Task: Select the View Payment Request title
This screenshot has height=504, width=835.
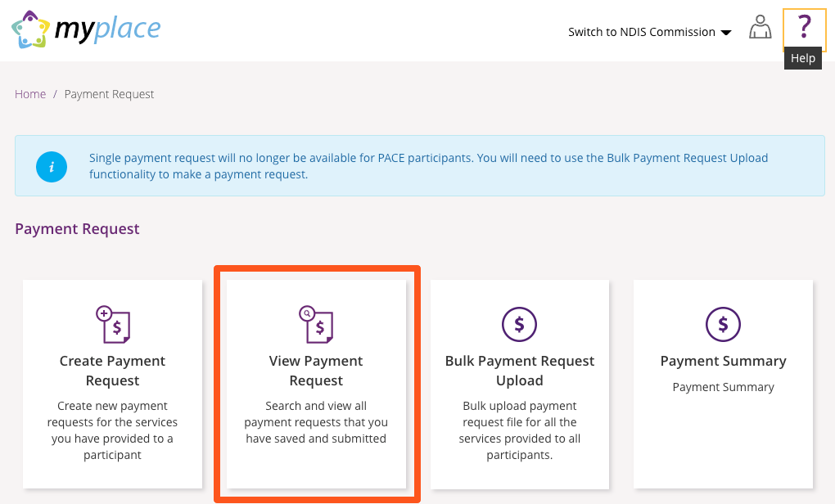Action: click(316, 371)
